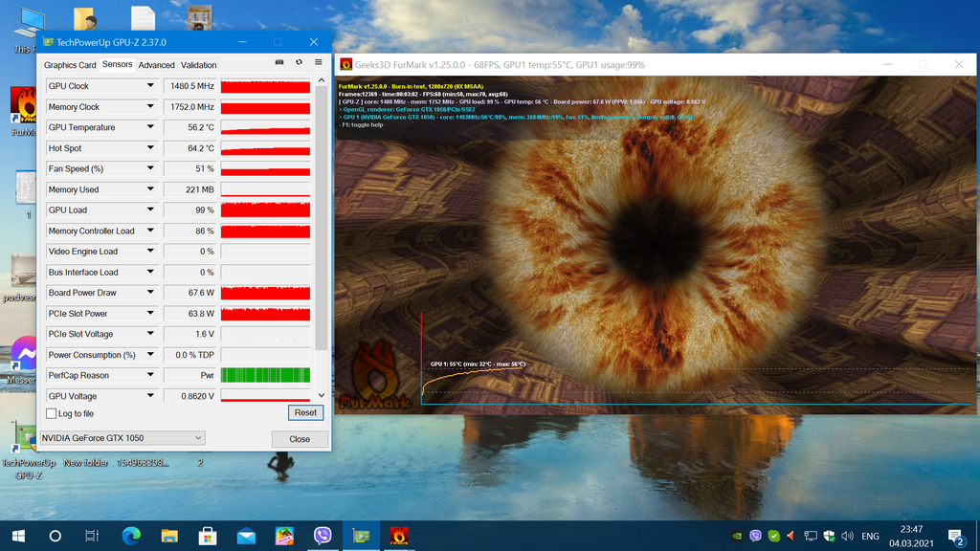The image size is (980, 551).
Task: Switch to GPU-Z taskbar button
Action: point(361,536)
